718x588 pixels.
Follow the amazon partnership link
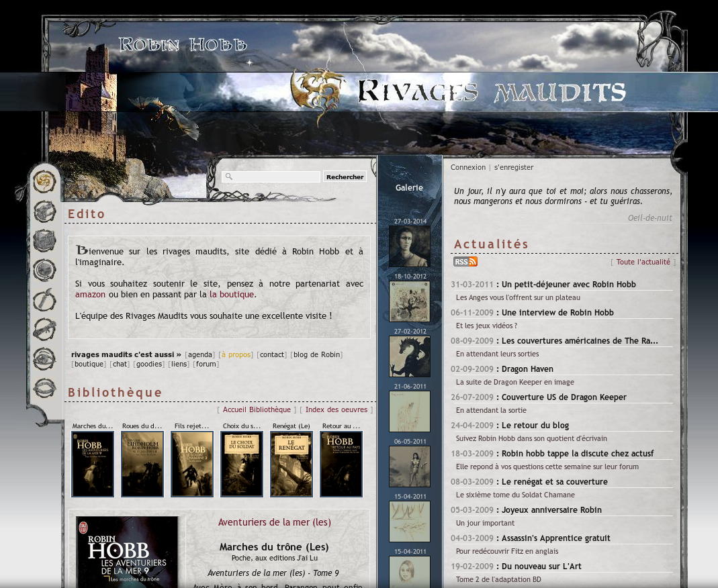pos(90,294)
